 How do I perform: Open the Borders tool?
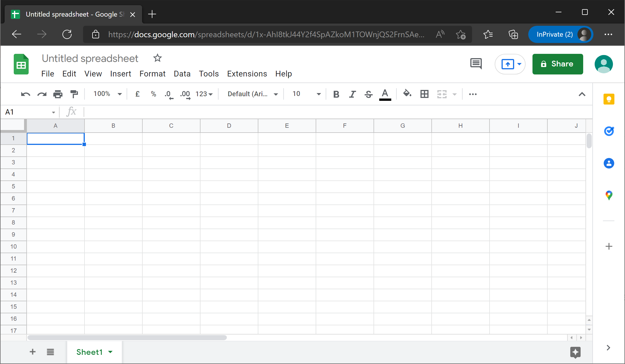[424, 94]
